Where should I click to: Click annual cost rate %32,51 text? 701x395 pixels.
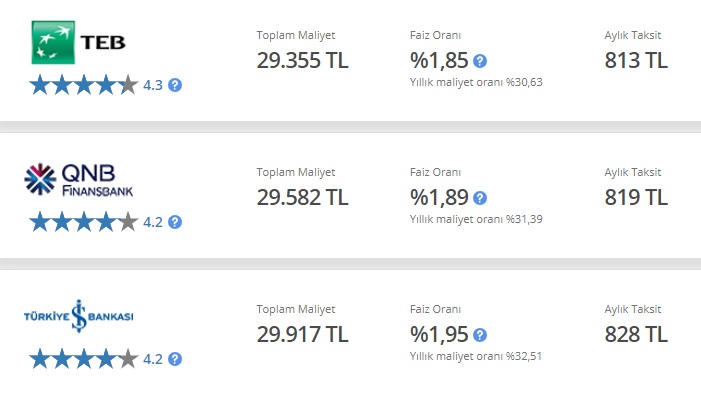coord(476,357)
